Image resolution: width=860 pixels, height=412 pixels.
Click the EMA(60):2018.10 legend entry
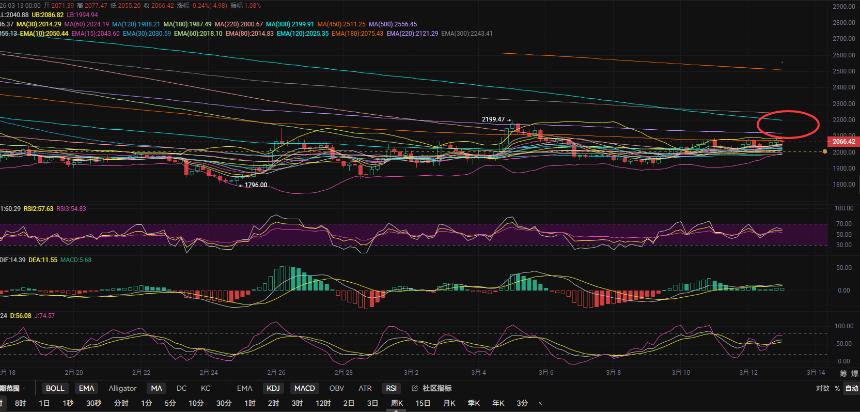pyautogui.click(x=197, y=33)
